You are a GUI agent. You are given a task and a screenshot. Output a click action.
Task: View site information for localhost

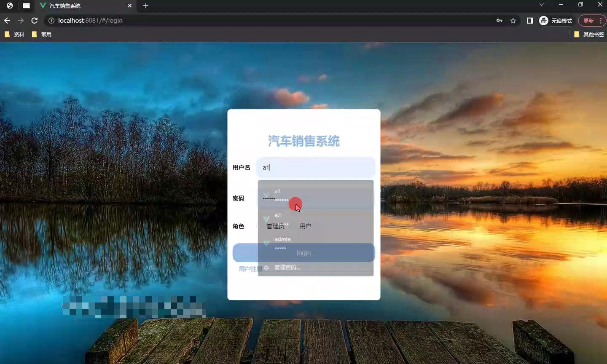click(51, 21)
